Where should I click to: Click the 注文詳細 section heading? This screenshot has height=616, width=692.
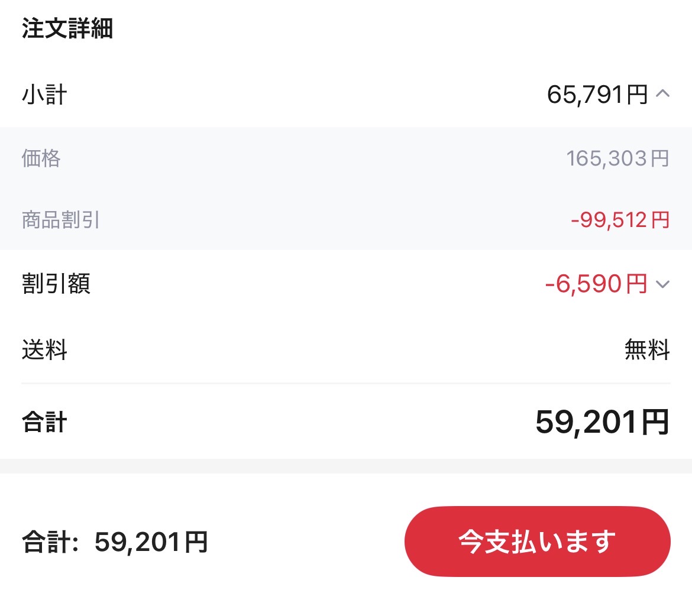(67, 28)
